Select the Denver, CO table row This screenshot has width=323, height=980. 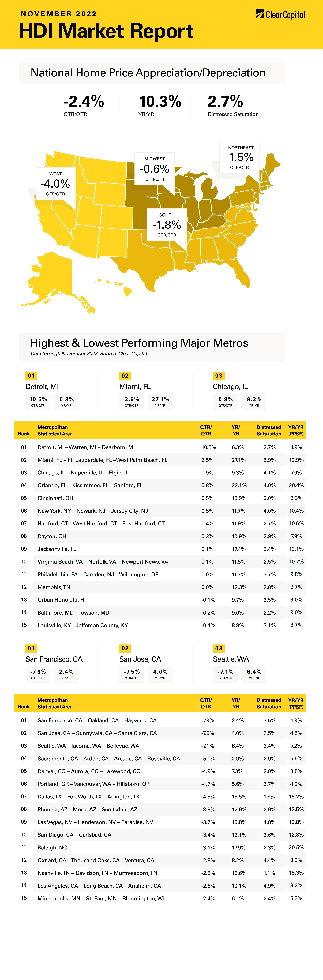(x=160, y=771)
